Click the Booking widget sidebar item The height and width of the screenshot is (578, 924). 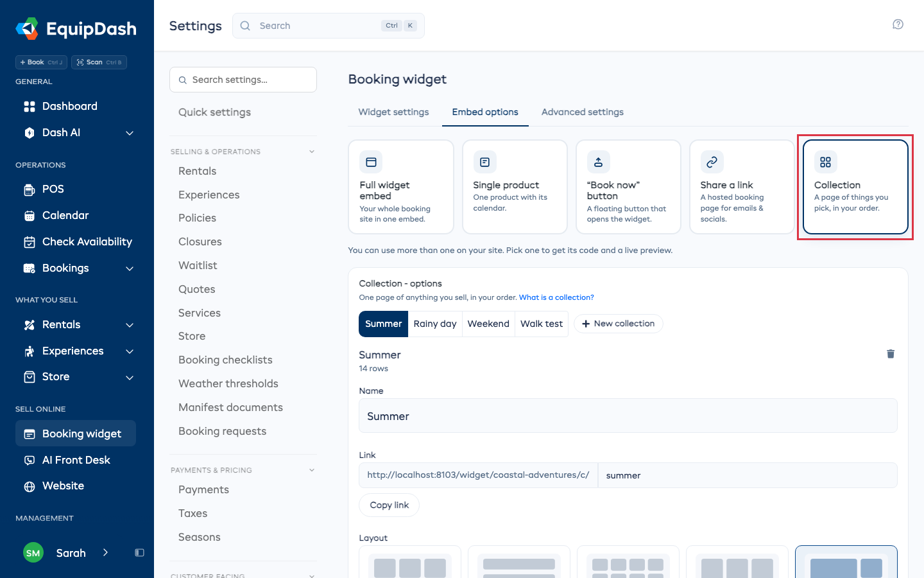click(76, 433)
